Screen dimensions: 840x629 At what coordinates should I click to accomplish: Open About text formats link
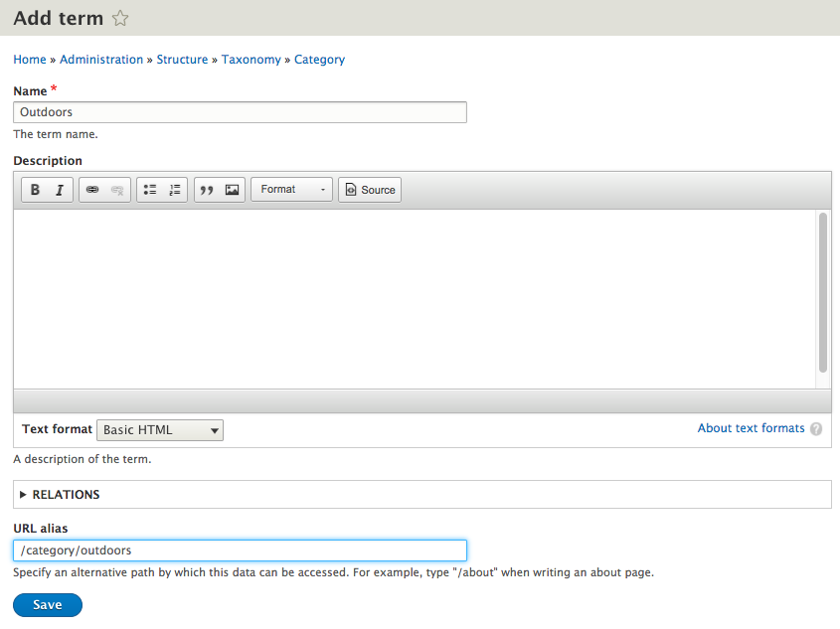point(751,428)
